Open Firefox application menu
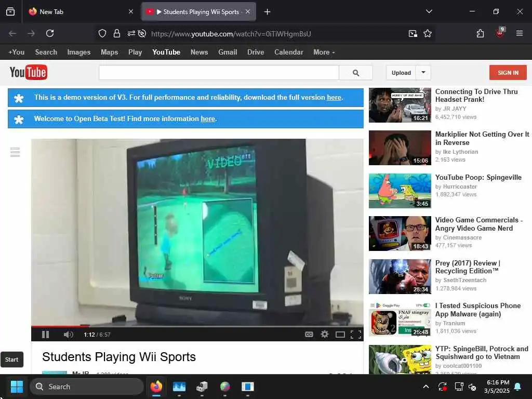Viewport: 532px width, 399px height. pos(520,33)
